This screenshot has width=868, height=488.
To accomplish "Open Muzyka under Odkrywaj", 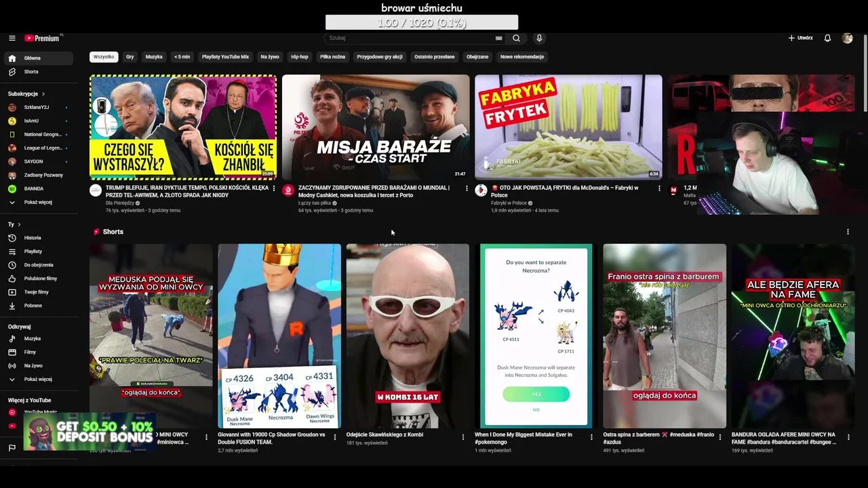I will pos(38,338).
